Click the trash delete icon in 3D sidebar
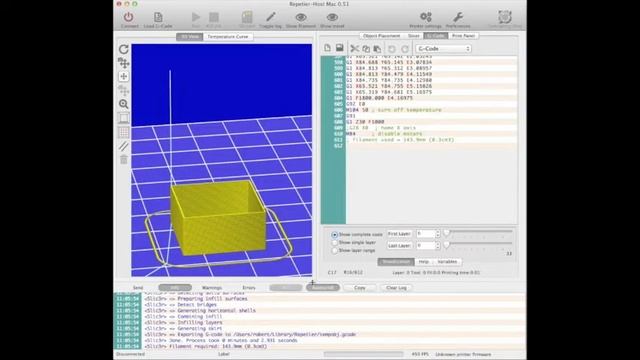This screenshot has height=360, width=640. tap(124, 160)
